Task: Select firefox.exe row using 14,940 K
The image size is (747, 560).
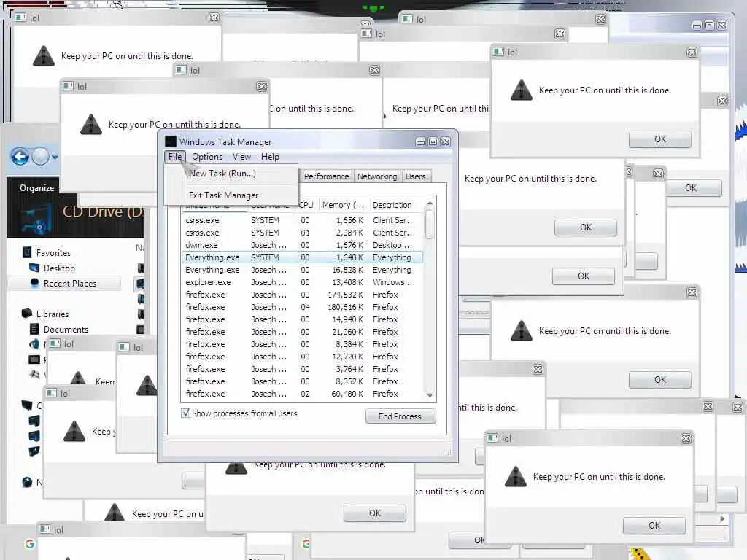Action: pos(302,319)
